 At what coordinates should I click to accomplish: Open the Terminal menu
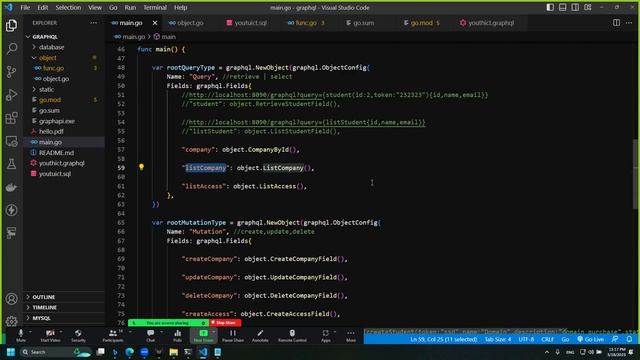[x=155, y=7]
